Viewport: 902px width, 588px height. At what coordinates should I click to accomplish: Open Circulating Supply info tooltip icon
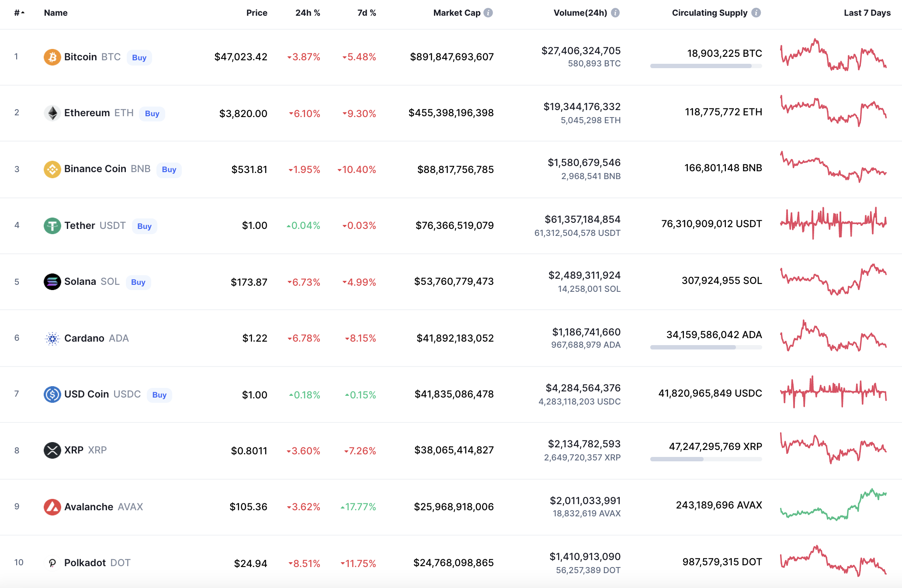756,13
